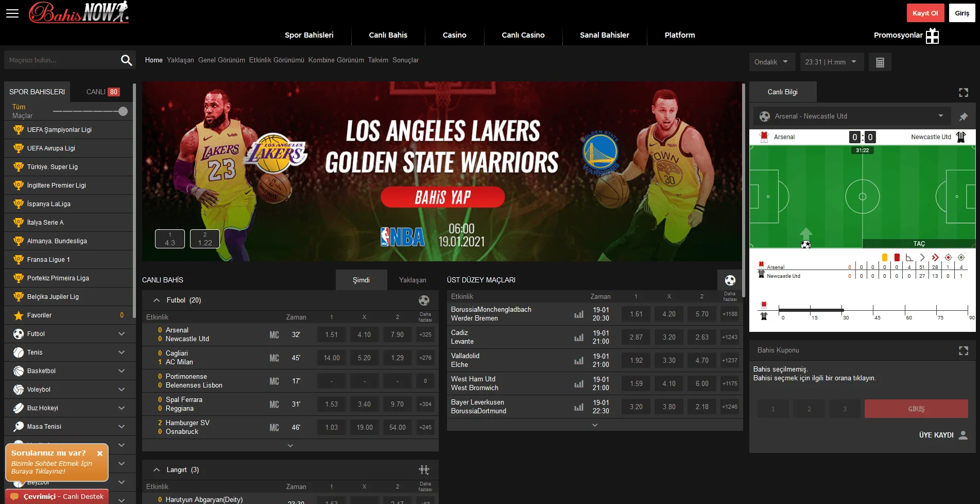Click the ÜYE KAYDI user icon

tap(963, 435)
